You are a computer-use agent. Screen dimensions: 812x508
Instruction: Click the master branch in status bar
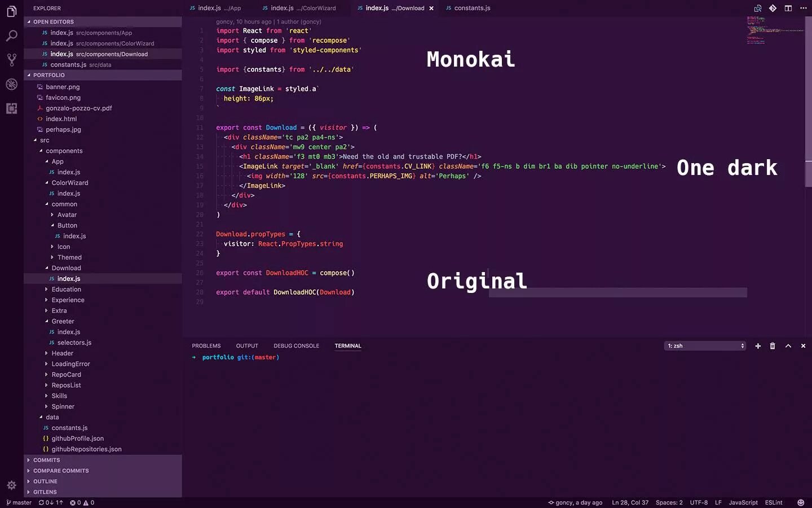pyautogui.click(x=19, y=502)
